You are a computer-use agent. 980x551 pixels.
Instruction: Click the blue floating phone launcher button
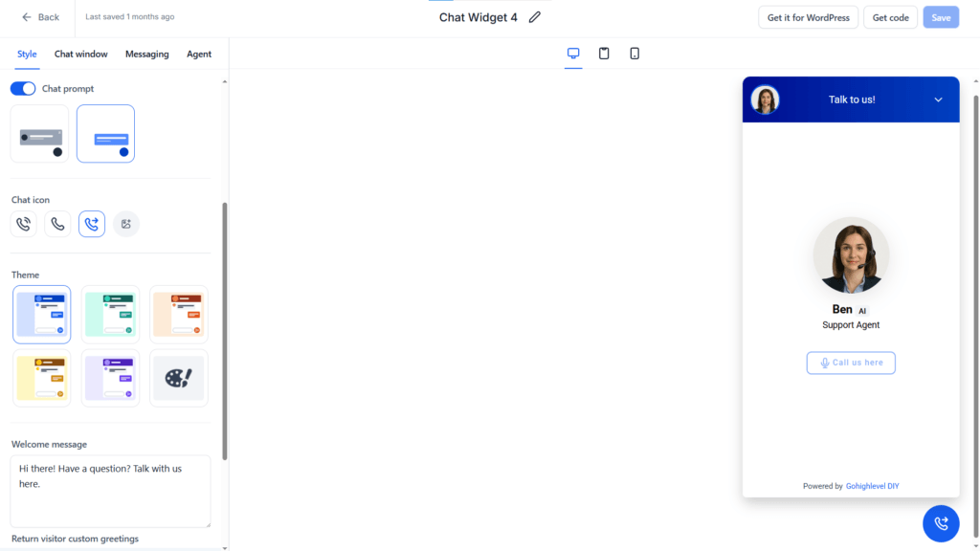[941, 523]
